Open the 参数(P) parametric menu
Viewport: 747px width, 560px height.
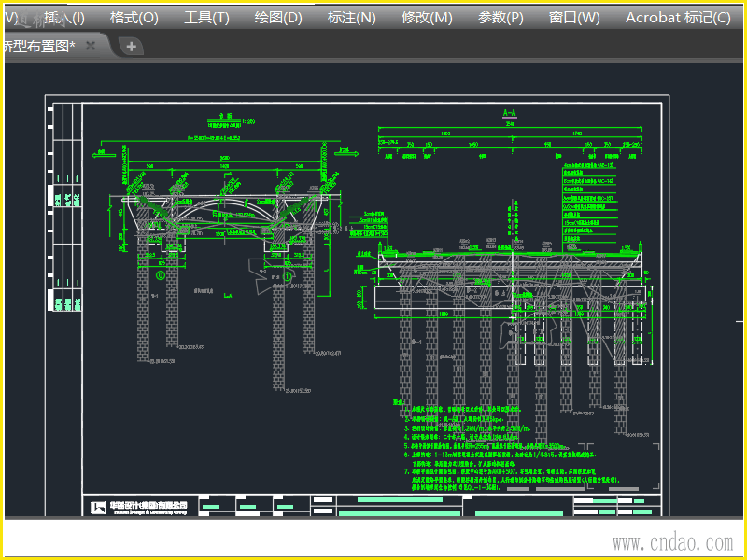pos(500,18)
